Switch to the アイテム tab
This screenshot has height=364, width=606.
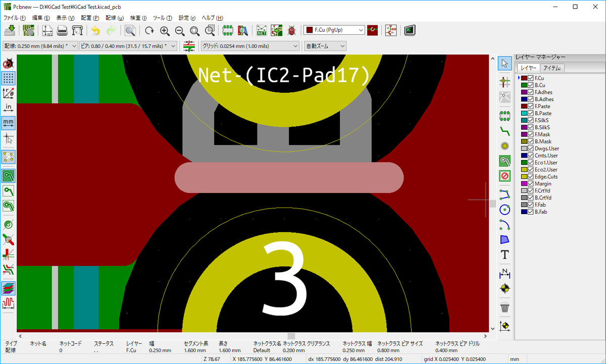point(552,68)
